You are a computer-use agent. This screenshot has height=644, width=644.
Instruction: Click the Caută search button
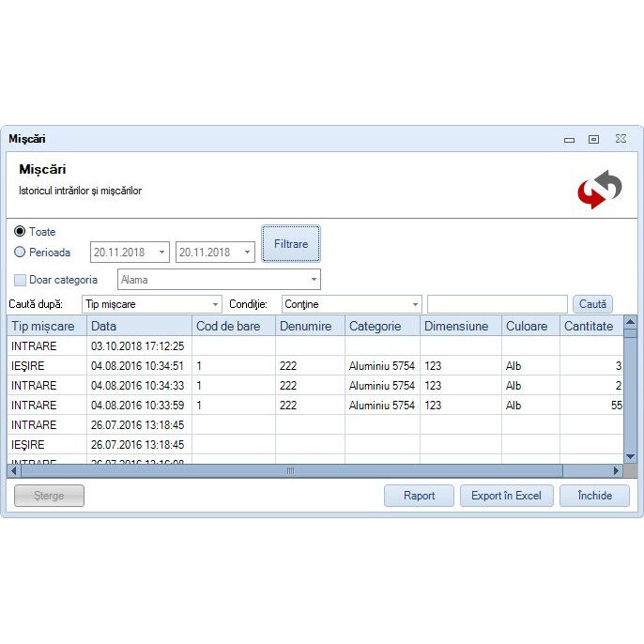pyautogui.click(x=592, y=304)
